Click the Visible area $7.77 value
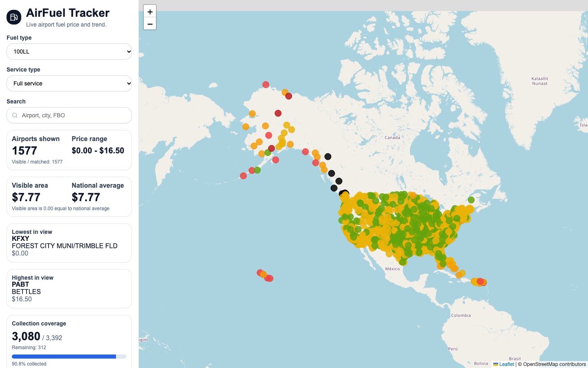Viewport: 588px width, 368px height. point(26,197)
